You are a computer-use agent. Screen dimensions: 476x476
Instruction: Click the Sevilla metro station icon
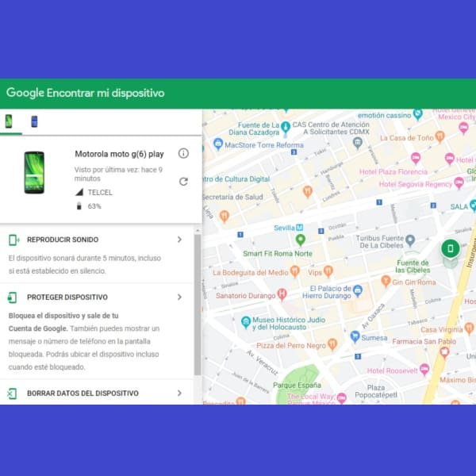click(x=300, y=227)
